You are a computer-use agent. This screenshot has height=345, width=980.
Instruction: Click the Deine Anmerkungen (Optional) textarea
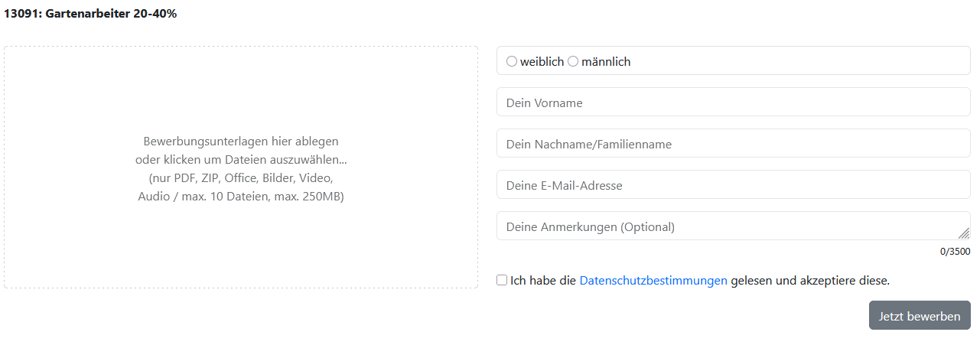coord(734,226)
